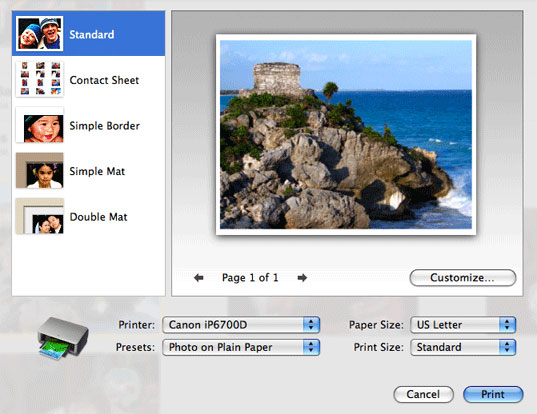Select the Simple Border label
This screenshot has height=414, width=537.
coord(104,126)
